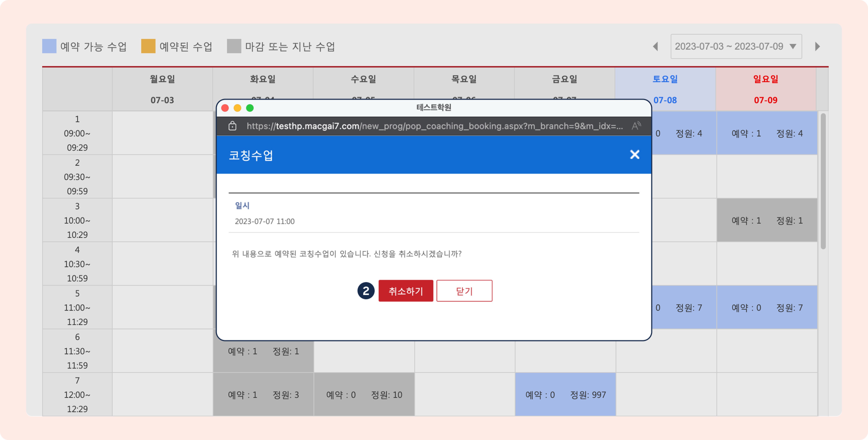Select Friday 12:00 slot with 정원: 997
This screenshot has height=440, width=868.
point(565,395)
